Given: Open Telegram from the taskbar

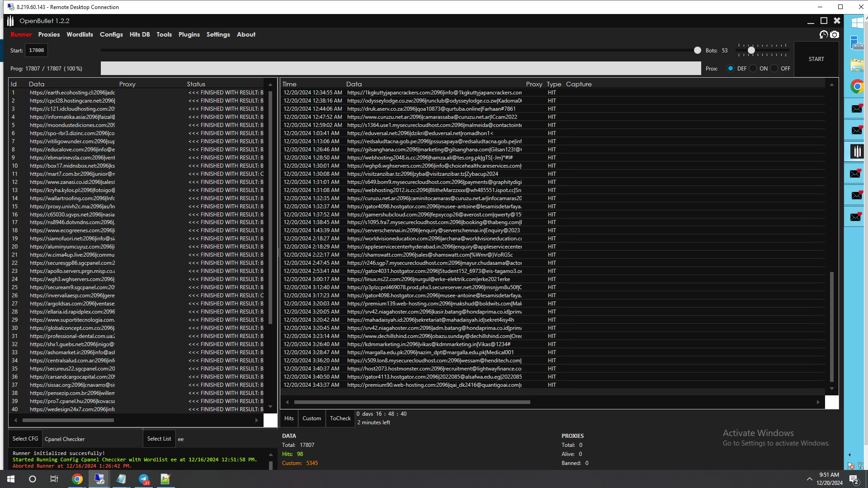Looking at the screenshot, I should pyautogui.click(x=144, y=479).
